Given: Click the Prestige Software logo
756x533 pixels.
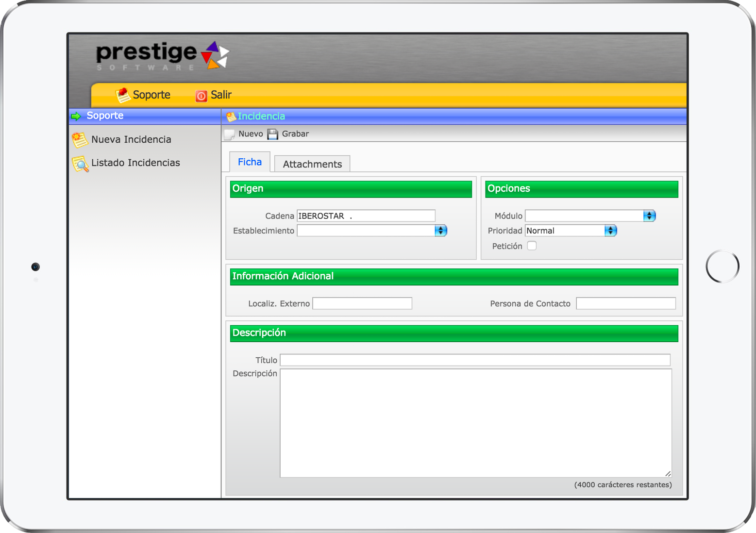Looking at the screenshot, I should (162, 56).
